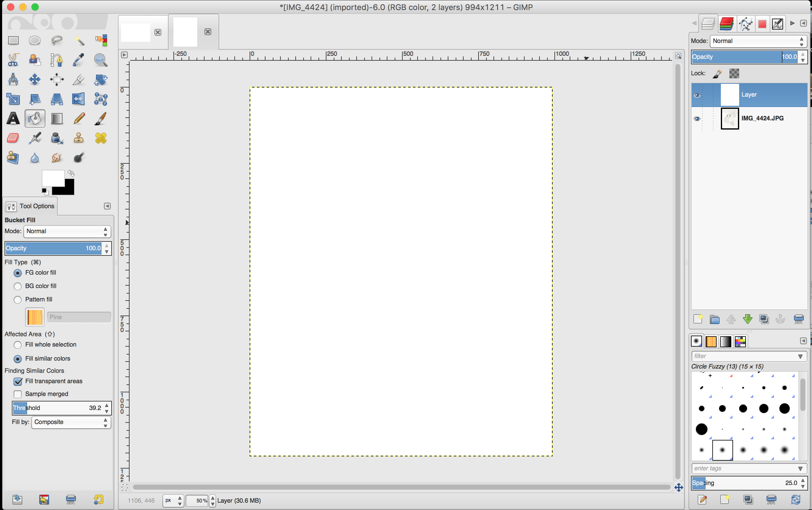This screenshot has width=812, height=510.
Task: Open the layer Mode Normal dropdown
Action: [758, 41]
